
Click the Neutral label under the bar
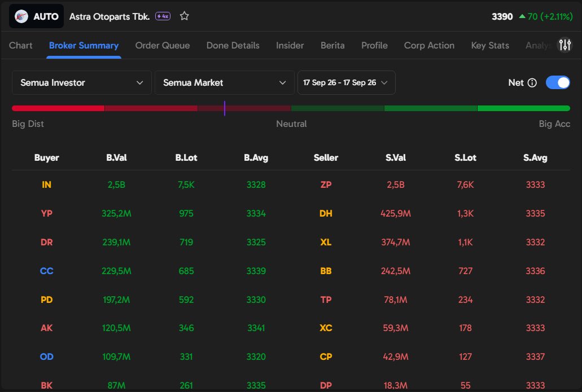click(291, 124)
